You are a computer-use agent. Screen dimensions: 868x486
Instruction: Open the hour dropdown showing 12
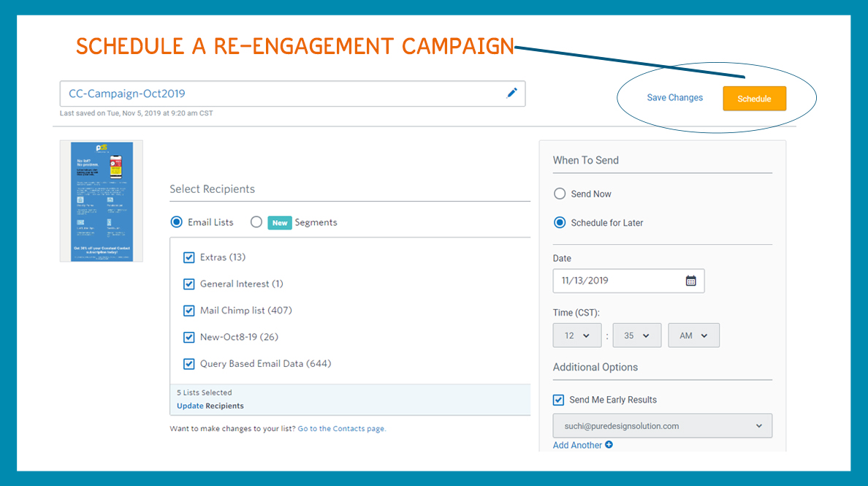tap(577, 335)
